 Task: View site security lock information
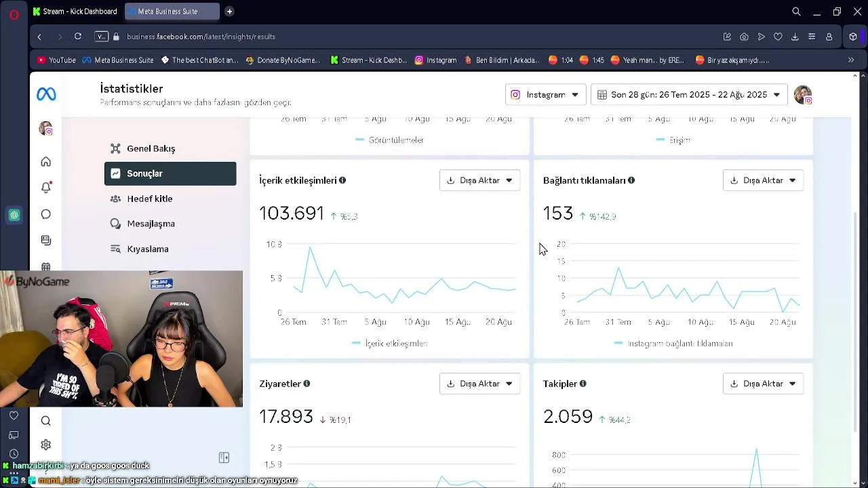pyautogui.click(x=116, y=37)
